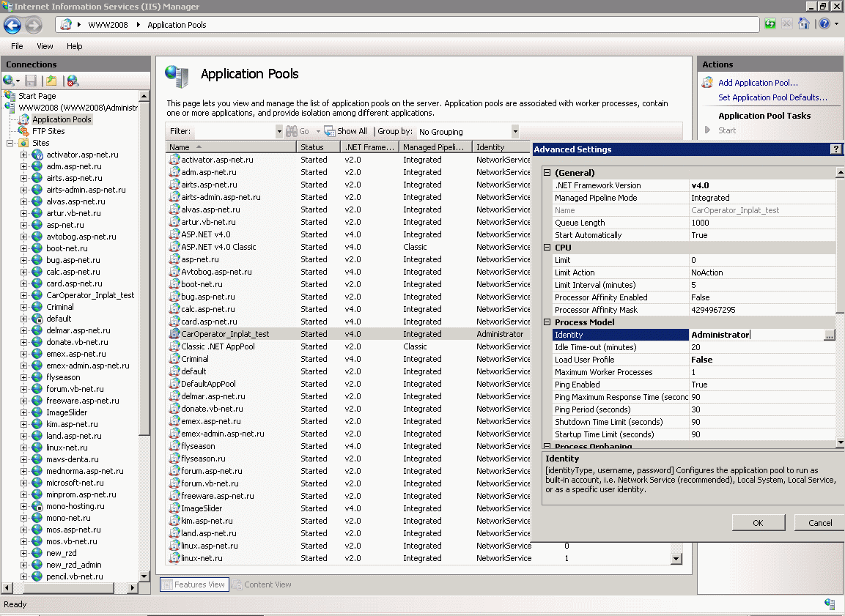Cancel the Advanced Settings dialog
The width and height of the screenshot is (845, 616).
(820, 523)
